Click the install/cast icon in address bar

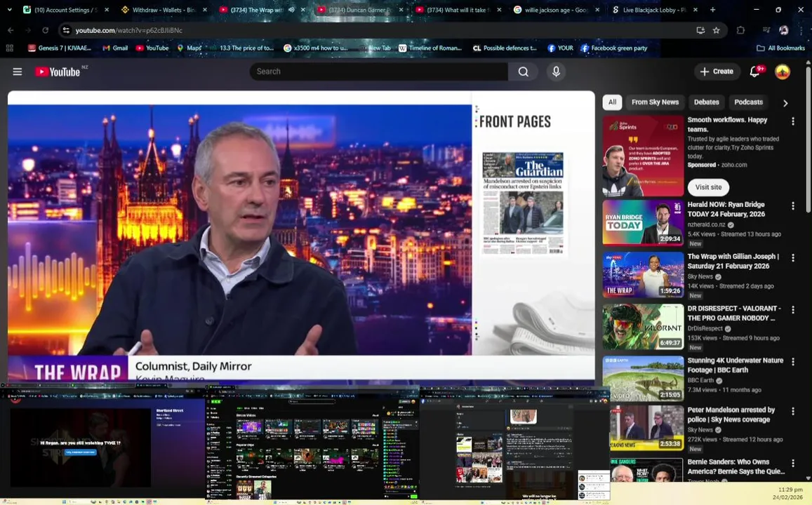click(x=700, y=31)
